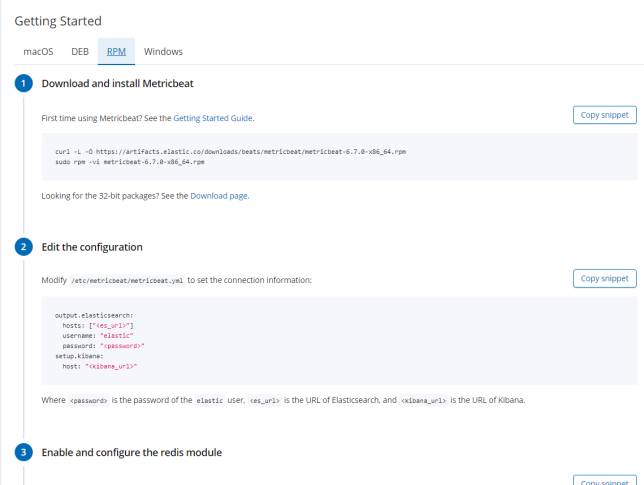Click the password config line in snippet
The height and width of the screenshot is (485, 644).
104,346
